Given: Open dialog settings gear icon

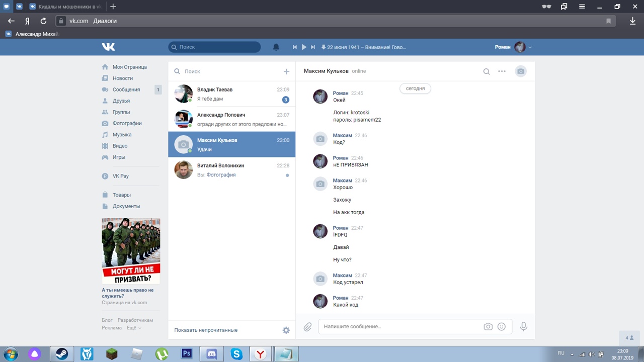Looking at the screenshot, I should click(286, 330).
